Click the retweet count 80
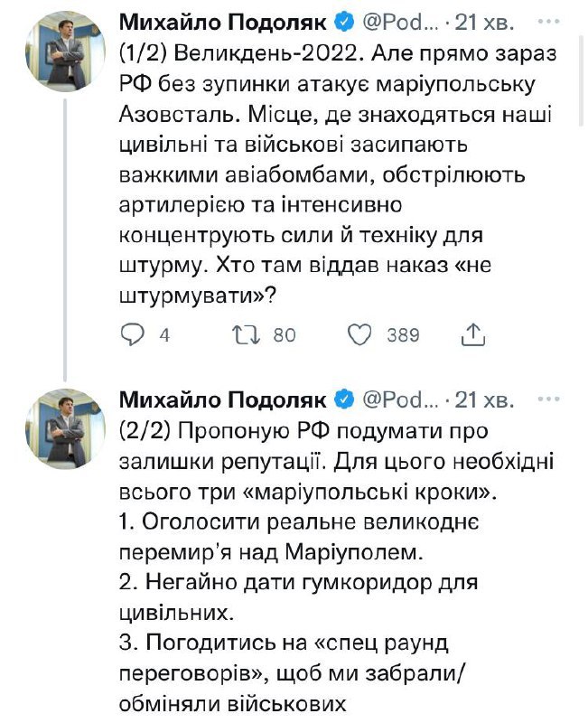588x723 pixels. [x=285, y=335]
